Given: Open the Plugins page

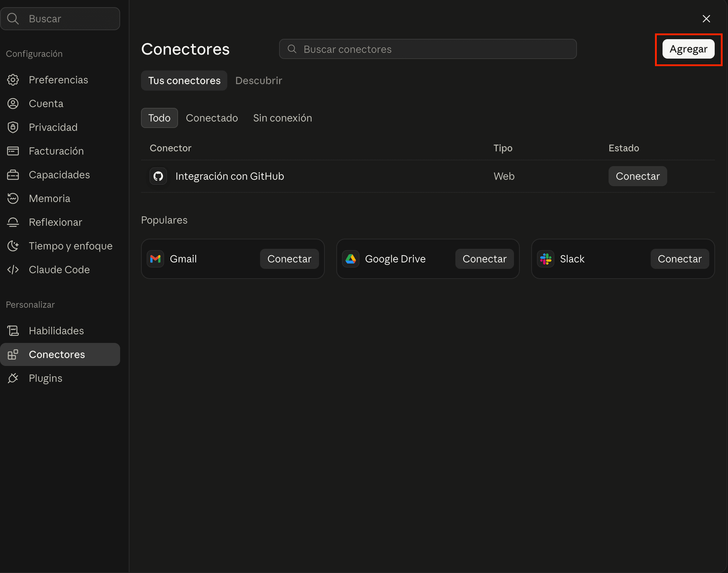Looking at the screenshot, I should (60, 378).
